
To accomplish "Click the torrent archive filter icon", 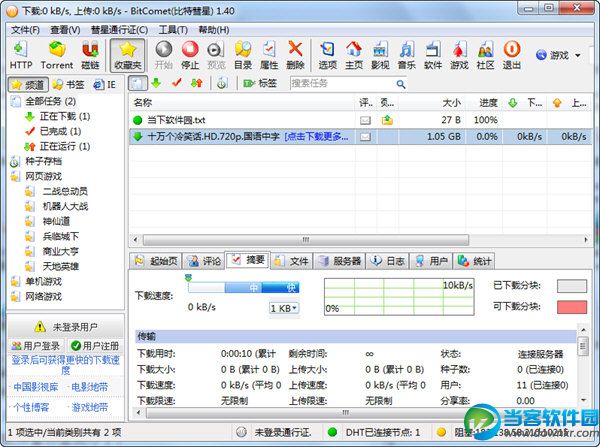I will pyautogui.click(x=222, y=83).
